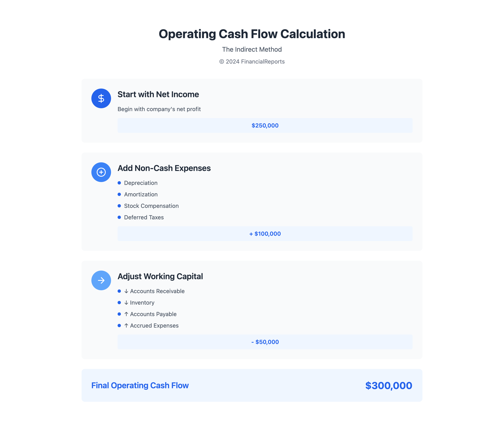Click the Adjust Working Capital heading
Image resolution: width=504 pixels, height=428 pixels.
point(160,276)
